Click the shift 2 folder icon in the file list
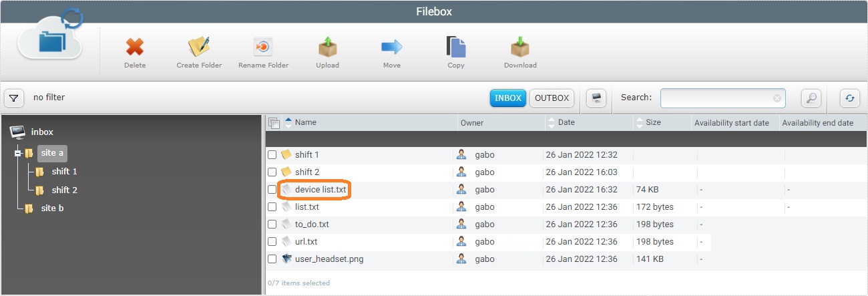868x296 pixels. point(286,172)
